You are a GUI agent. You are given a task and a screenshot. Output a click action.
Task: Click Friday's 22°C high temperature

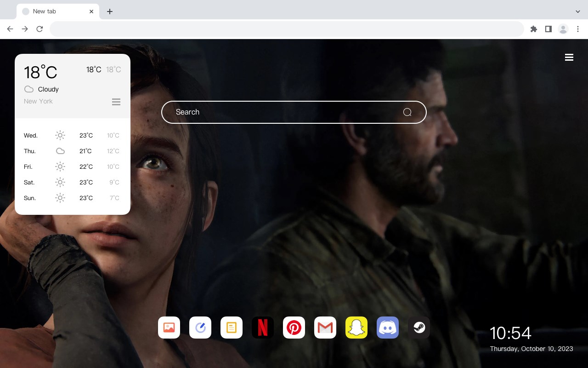(x=86, y=167)
